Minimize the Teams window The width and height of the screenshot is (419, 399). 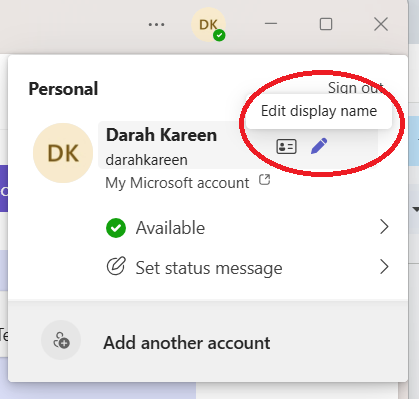coord(271,24)
